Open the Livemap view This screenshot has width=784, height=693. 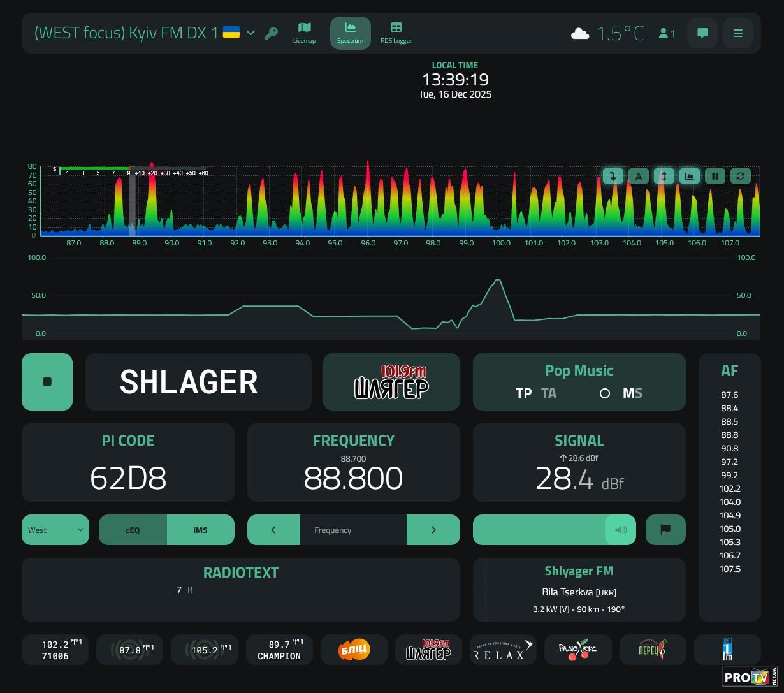point(304,33)
